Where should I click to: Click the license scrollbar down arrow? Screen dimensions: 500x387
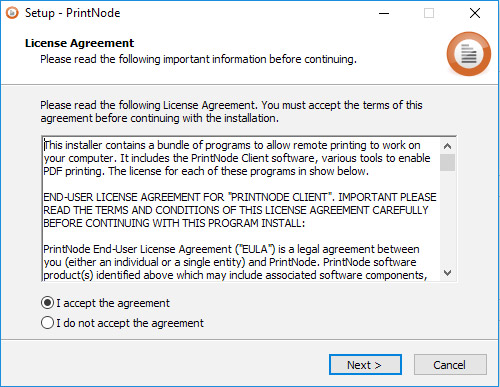447,273
